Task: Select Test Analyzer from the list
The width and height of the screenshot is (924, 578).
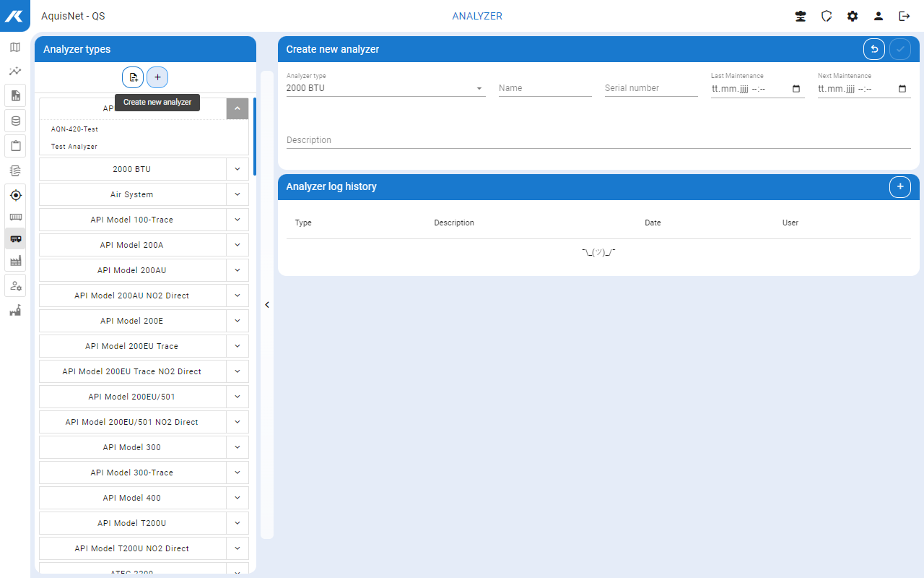Action: pyautogui.click(x=74, y=147)
